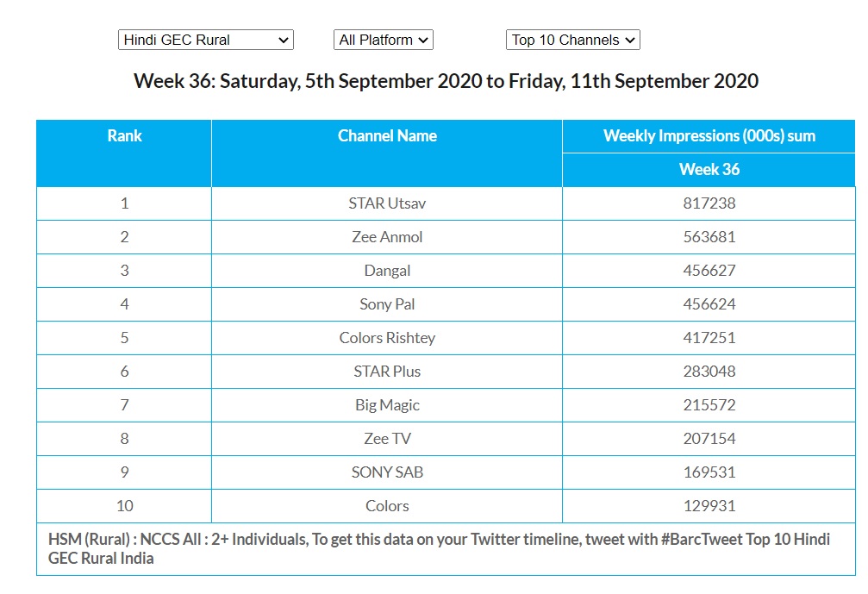The image size is (868, 594).
Task: Click the STAR Plus channel name
Action: click(x=387, y=372)
